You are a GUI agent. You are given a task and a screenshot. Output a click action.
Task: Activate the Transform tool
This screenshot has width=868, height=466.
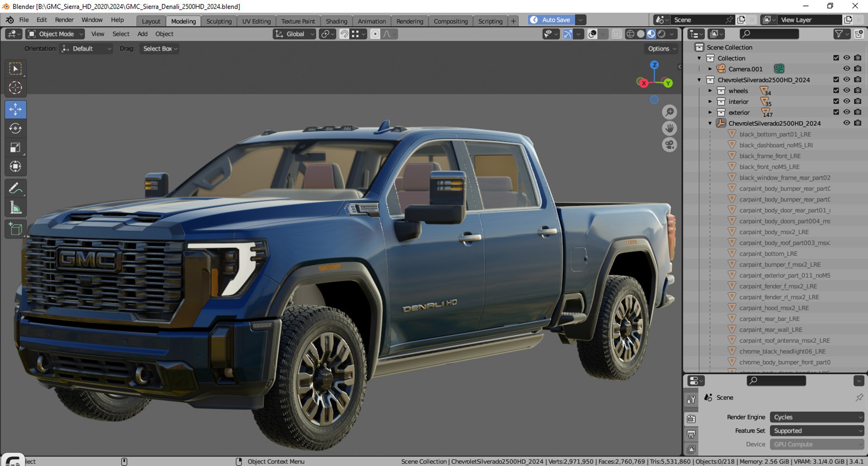pyautogui.click(x=15, y=167)
